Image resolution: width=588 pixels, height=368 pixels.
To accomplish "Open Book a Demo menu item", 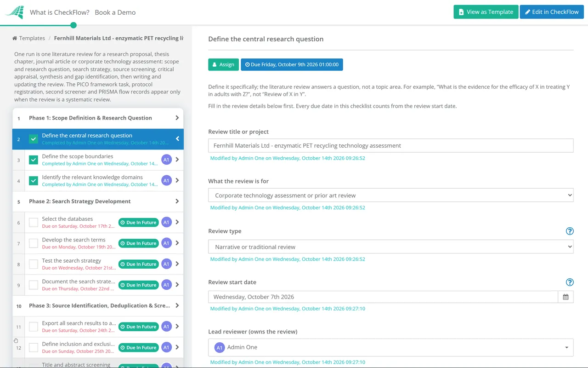I will pos(115,12).
